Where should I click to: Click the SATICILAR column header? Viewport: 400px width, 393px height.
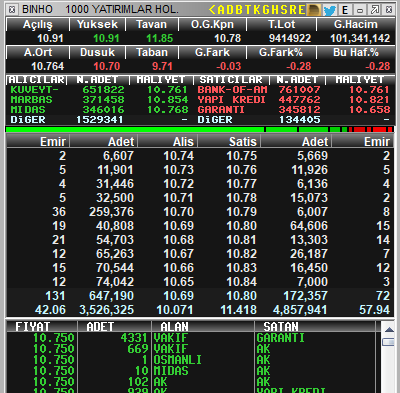click(x=231, y=80)
